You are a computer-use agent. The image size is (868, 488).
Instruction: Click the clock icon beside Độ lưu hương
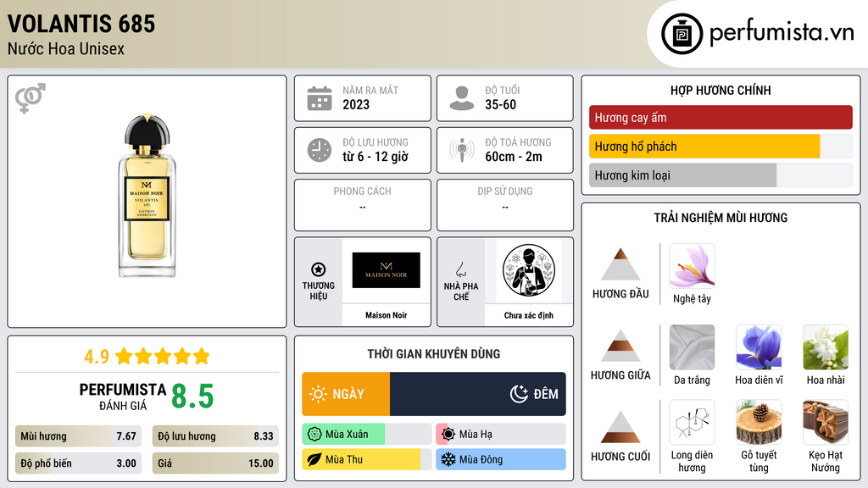pos(320,150)
